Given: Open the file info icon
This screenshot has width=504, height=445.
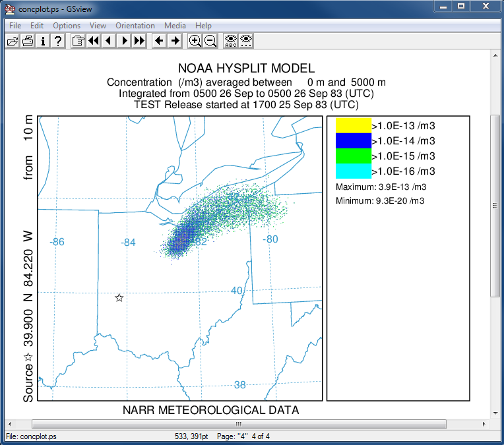Looking at the screenshot, I should point(43,41).
